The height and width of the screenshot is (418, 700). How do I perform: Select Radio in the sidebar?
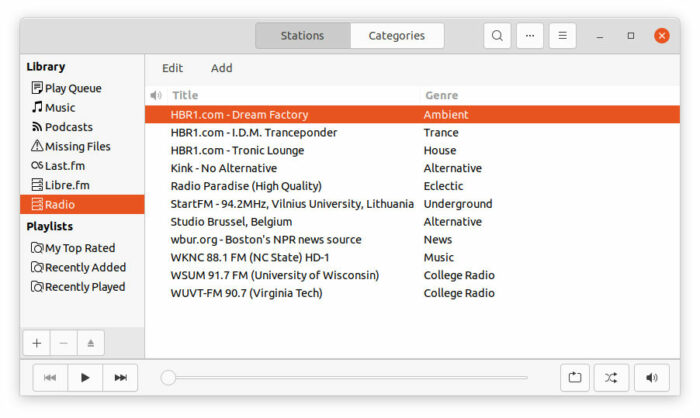[82, 205]
